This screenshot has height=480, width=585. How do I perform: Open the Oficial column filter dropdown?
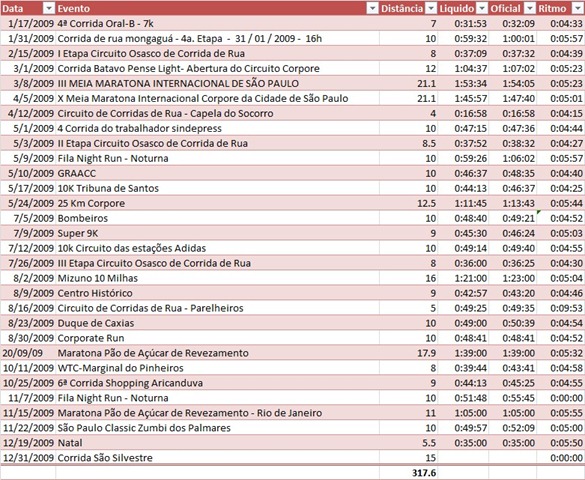tap(530, 8)
